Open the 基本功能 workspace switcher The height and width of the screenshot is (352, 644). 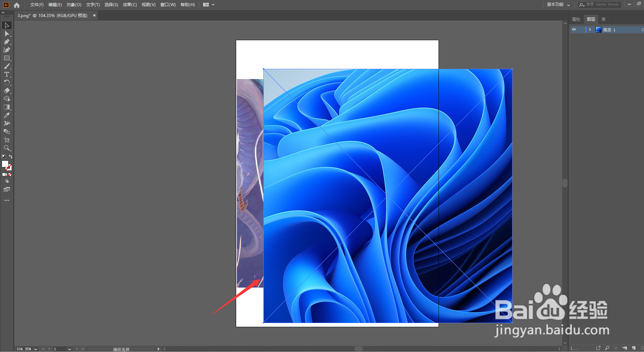[x=558, y=5]
